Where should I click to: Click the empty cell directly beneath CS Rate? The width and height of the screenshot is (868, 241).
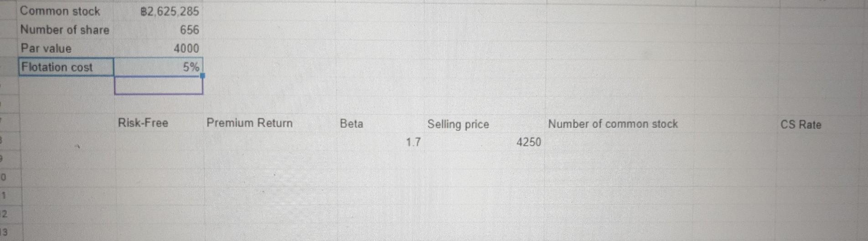801,143
